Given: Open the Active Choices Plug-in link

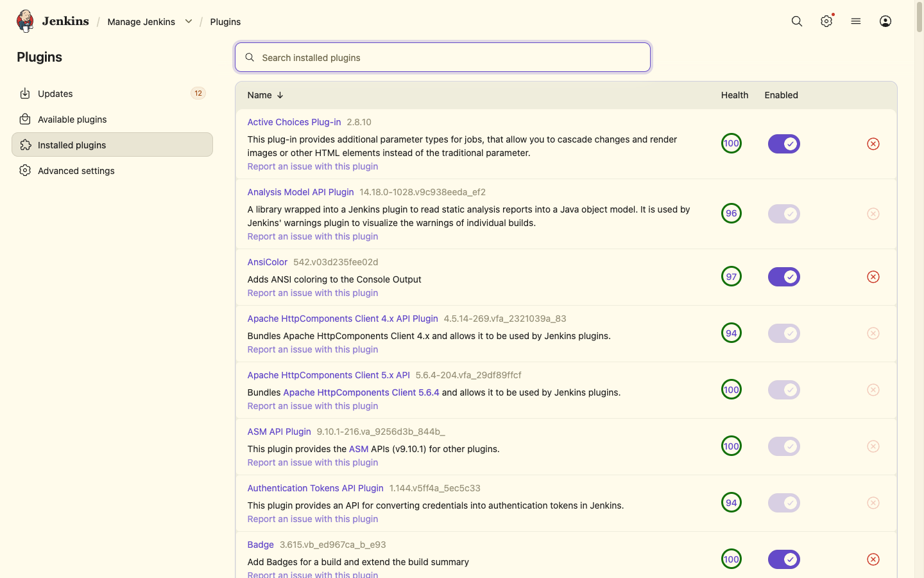Looking at the screenshot, I should 294,122.
